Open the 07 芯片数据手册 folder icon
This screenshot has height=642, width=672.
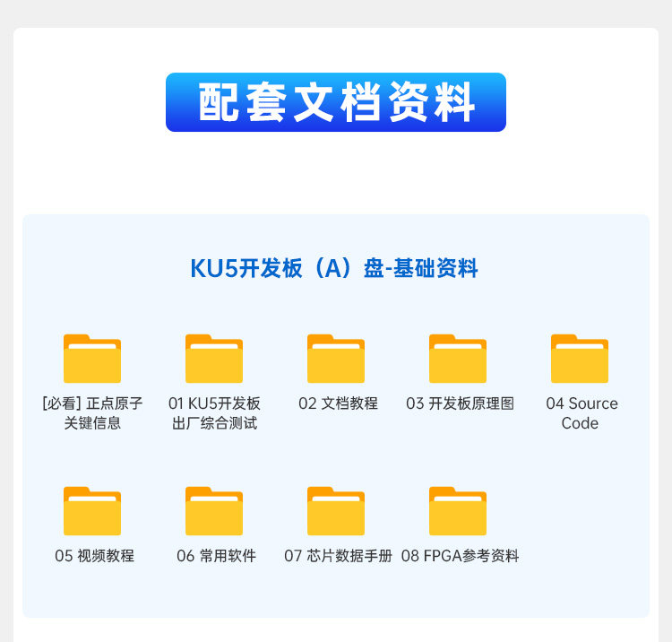(x=336, y=511)
